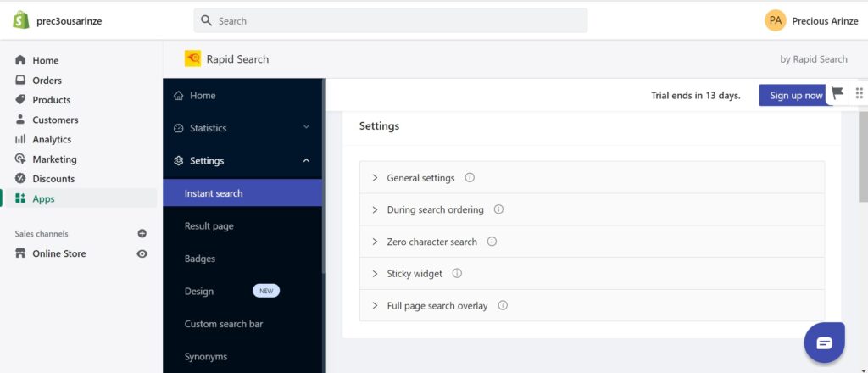Click the Orders inbox icon
The width and height of the screenshot is (868, 373).
(x=20, y=80)
